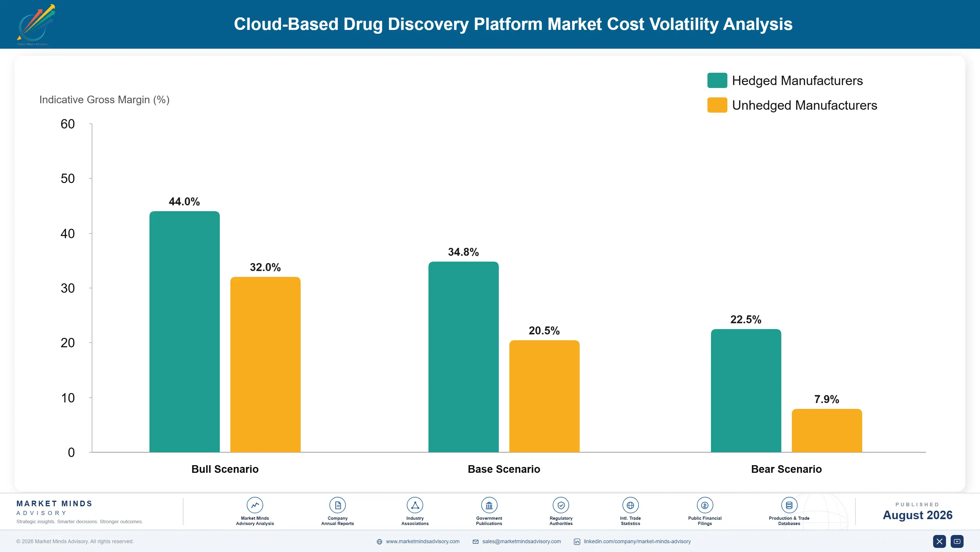Click the Unhedged Manufacturers orange legend swatch
Image resolution: width=980 pixels, height=552 pixels.
[717, 105]
